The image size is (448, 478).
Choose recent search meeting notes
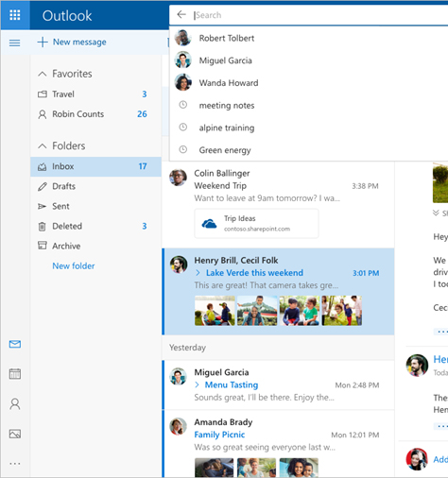click(308, 105)
